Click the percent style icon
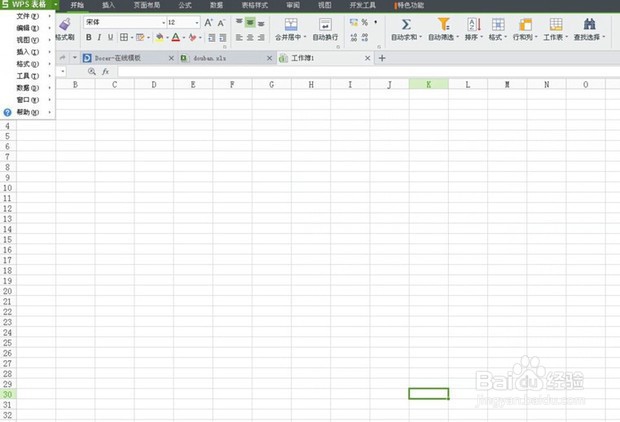Image resolution: width=620 pixels, height=422 pixels. (365, 23)
